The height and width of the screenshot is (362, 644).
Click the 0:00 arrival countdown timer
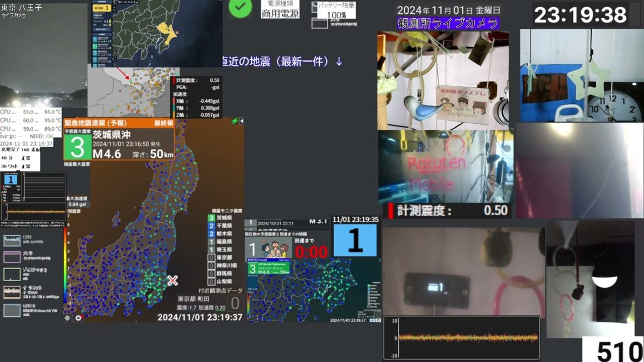pos(310,253)
